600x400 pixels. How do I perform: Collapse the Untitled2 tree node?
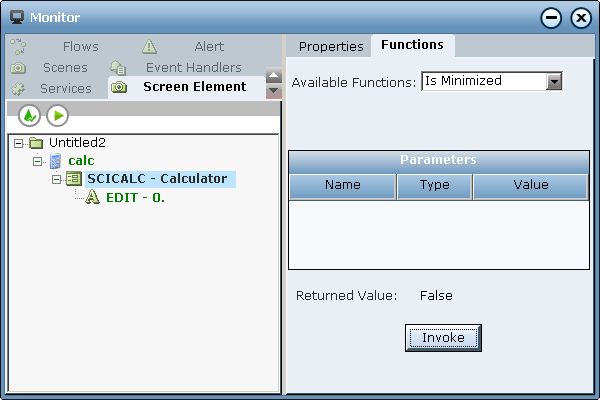point(19,143)
